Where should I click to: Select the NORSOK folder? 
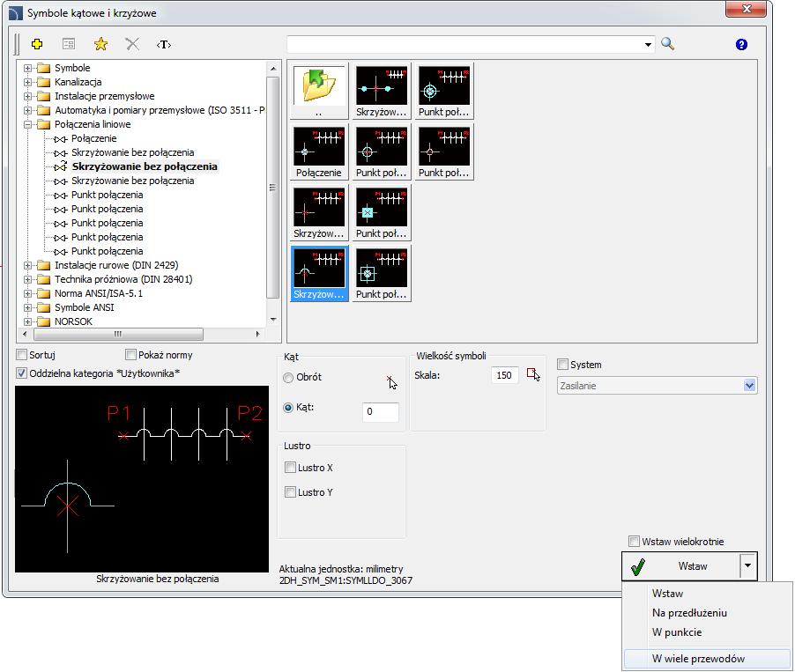click(x=73, y=321)
